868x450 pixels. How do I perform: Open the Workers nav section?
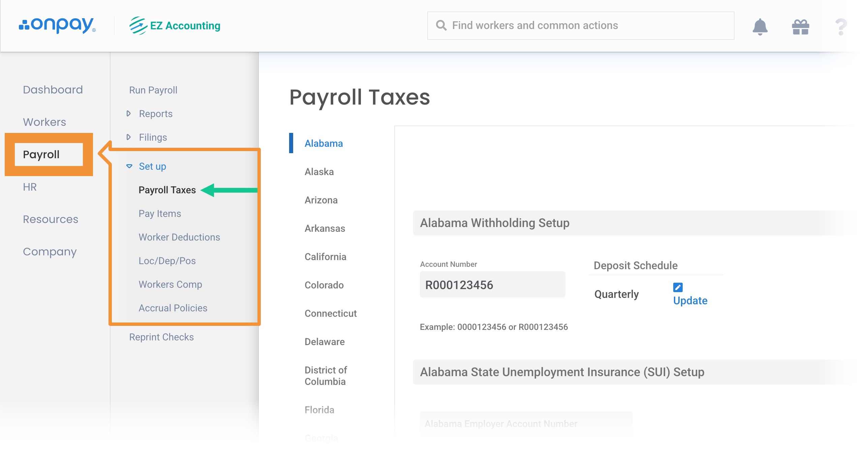[x=44, y=122]
